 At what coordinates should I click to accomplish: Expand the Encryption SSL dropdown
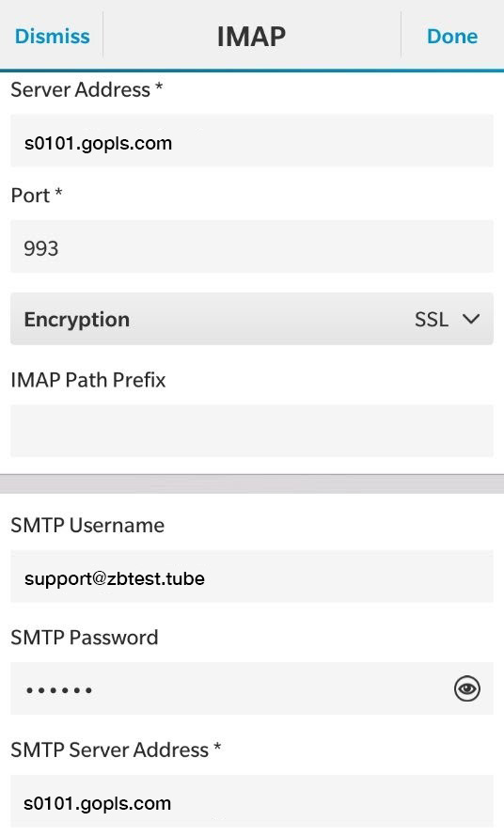[251, 319]
